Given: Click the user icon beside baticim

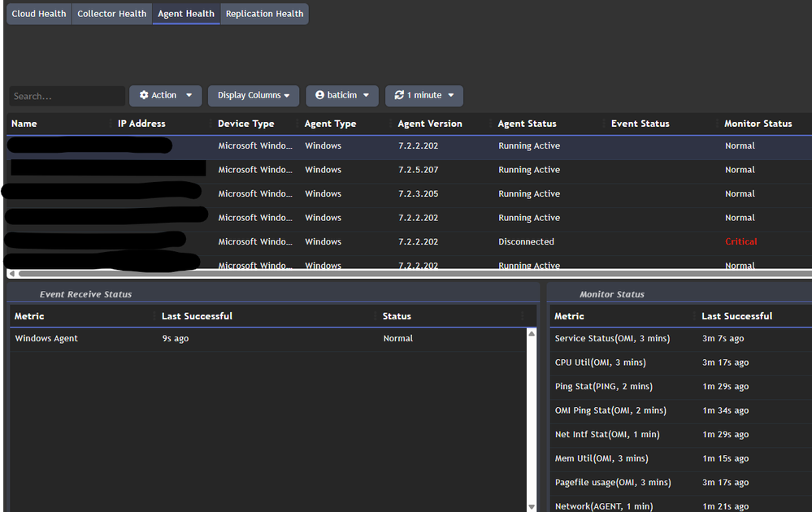Looking at the screenshot, I should (x=319, y=95).
